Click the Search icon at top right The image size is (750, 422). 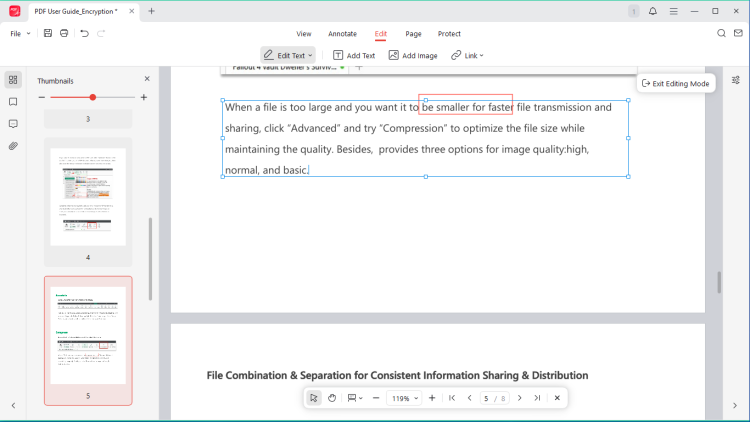point(722,33)
